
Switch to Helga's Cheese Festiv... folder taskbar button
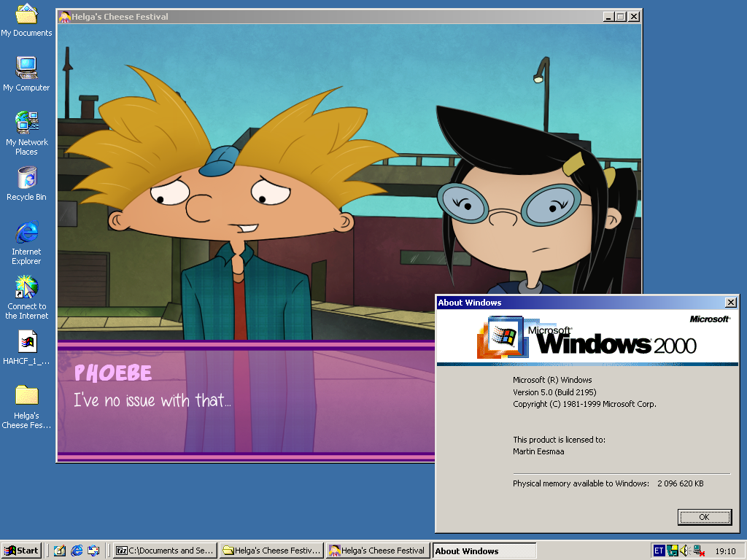[x=271, y=551]
